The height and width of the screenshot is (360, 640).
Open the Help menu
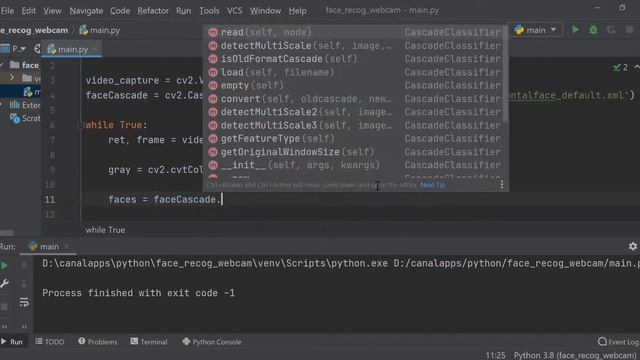(297, 11)
